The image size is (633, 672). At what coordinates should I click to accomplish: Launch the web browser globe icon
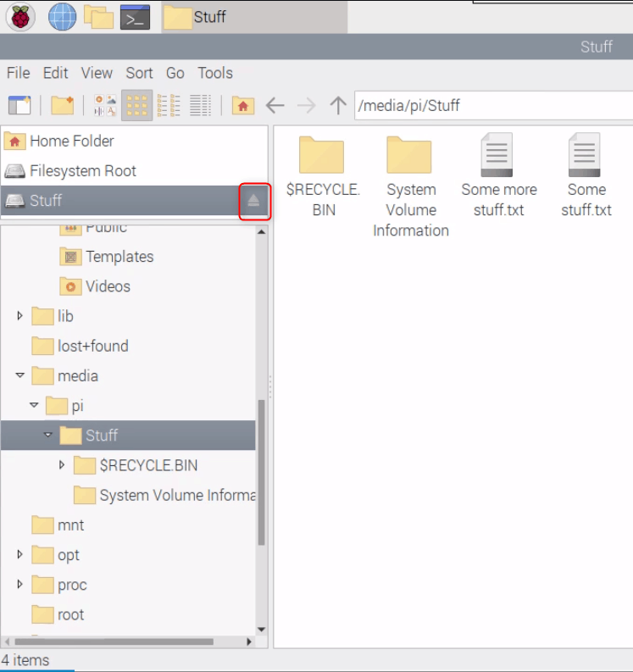[x=62, y=17]
